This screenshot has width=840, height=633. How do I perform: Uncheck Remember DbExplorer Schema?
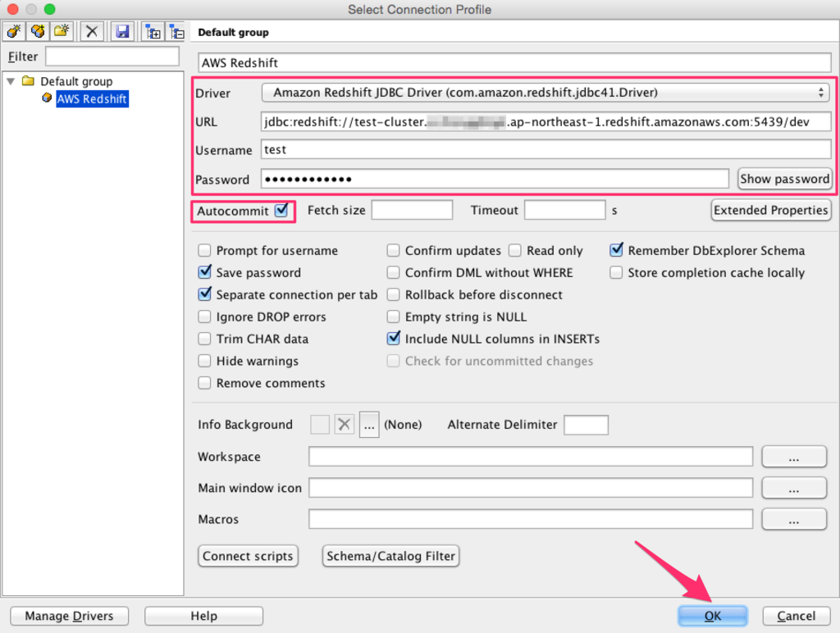pyautogui.click(x=616, y=250)
